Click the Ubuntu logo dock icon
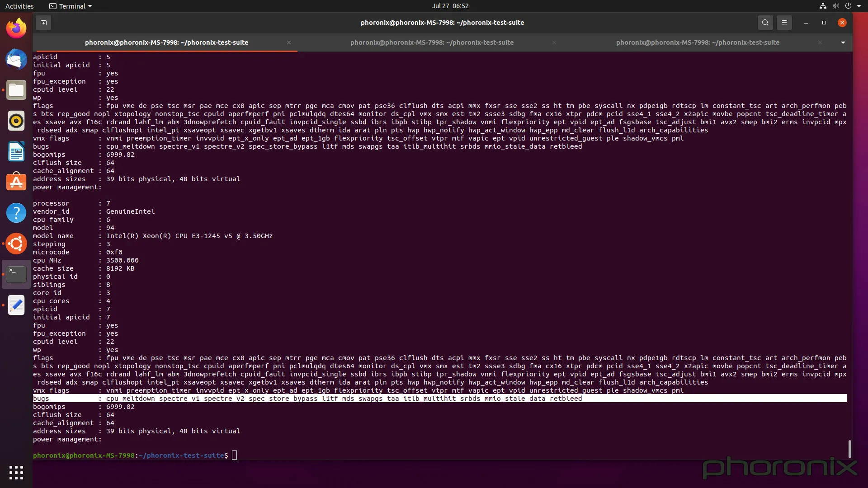Image resolution: width=868 pixels, height=488 pixels. click(x=16, y=244)
